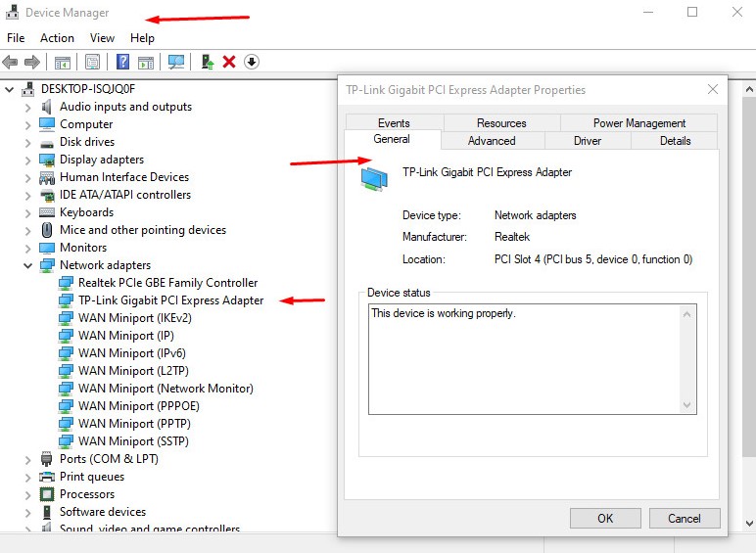
Task: Click the Ports (COM & LPT) icon
Action: [47, 459]
